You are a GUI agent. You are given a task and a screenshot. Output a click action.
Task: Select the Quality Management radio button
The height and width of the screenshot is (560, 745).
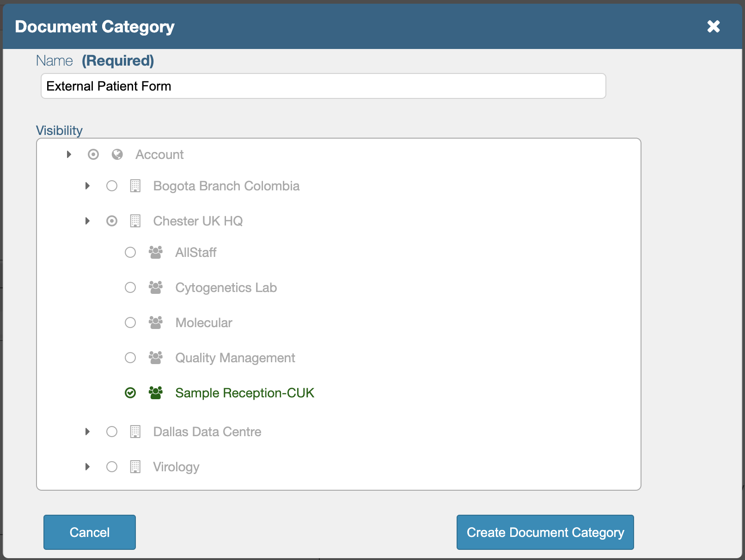click(130, 358)
